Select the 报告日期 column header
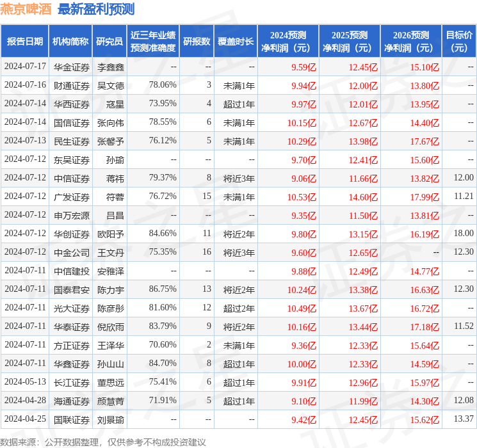 point(25,42)
